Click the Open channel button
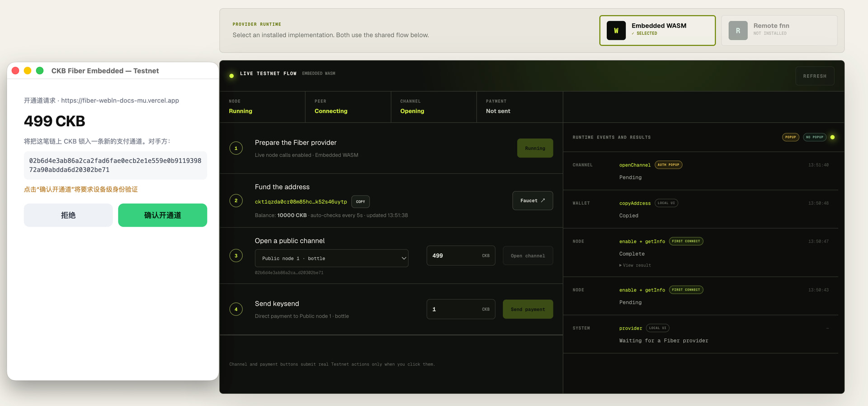Viewport: 868px width, 406px height. [528, 256]
